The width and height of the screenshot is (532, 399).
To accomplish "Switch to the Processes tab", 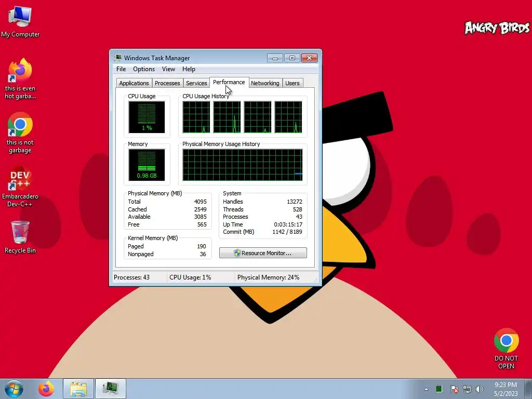I will (167, 83).
